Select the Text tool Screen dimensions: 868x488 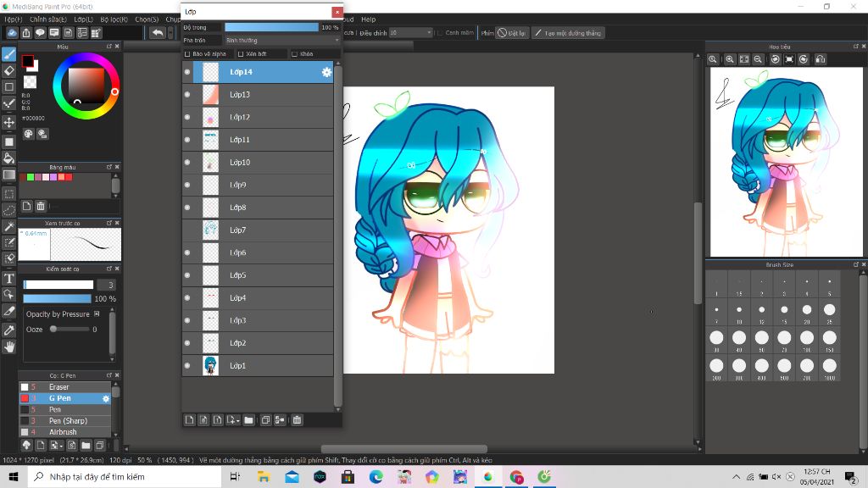point(8,278)
